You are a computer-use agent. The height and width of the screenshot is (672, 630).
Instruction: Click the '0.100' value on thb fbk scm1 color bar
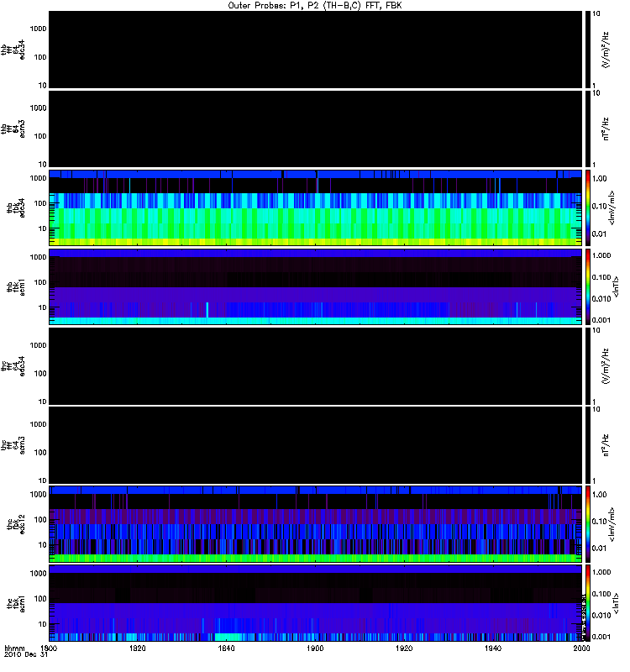tap(601, 277)
